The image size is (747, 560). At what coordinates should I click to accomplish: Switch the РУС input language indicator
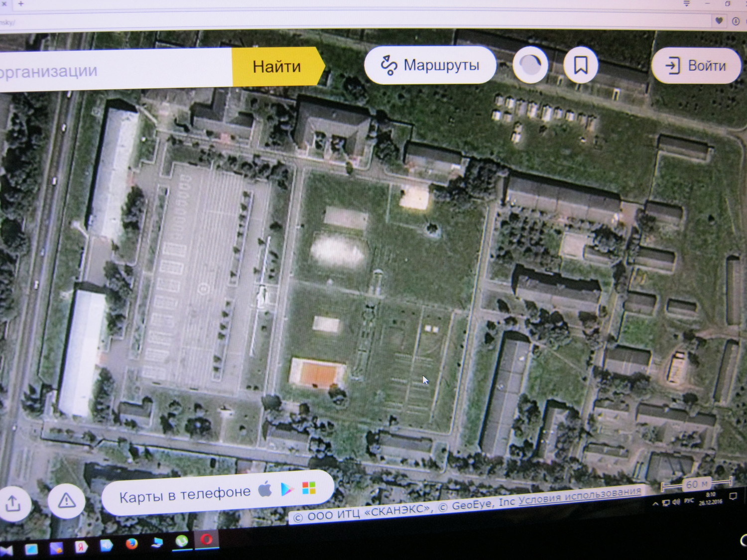[x=689, y=501]
